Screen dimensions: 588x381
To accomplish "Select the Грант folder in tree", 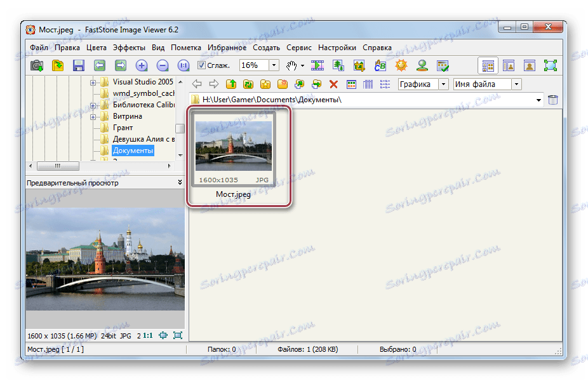I will click(x=123, y=128).
